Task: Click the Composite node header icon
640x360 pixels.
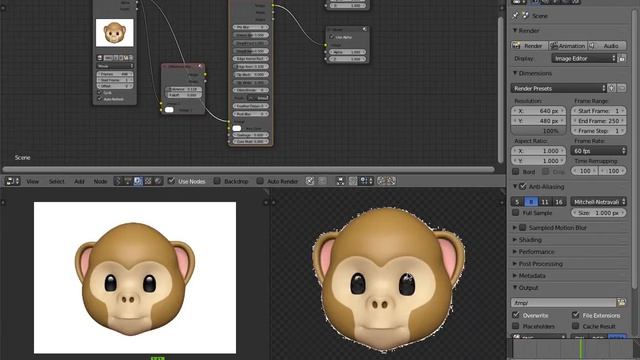Action: pyautogui.click(x=364, y=29)
